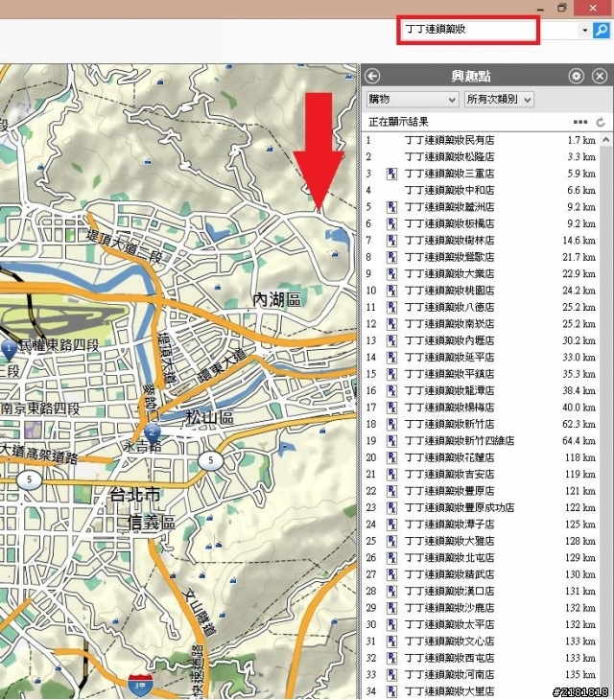Open the 所有次類別 subcategory dropdown
614x700 pixels.
[499, 99]
